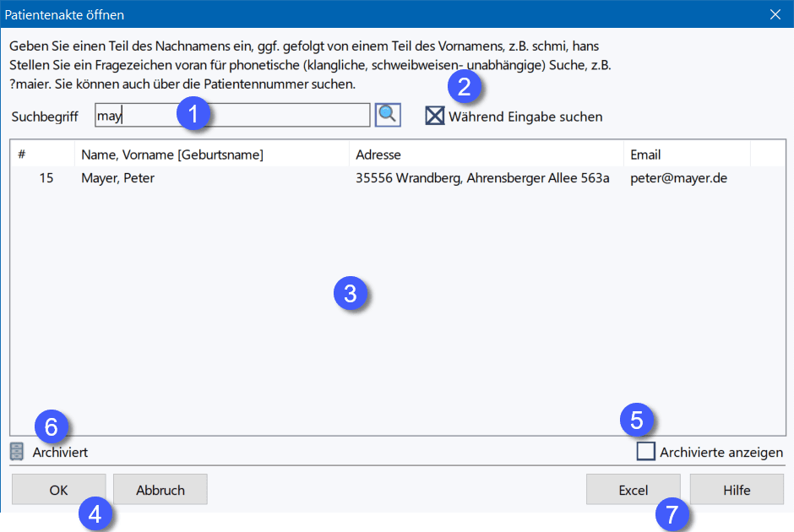Export the list with the Excel button
794x532 pixels.
click(633, 490)
